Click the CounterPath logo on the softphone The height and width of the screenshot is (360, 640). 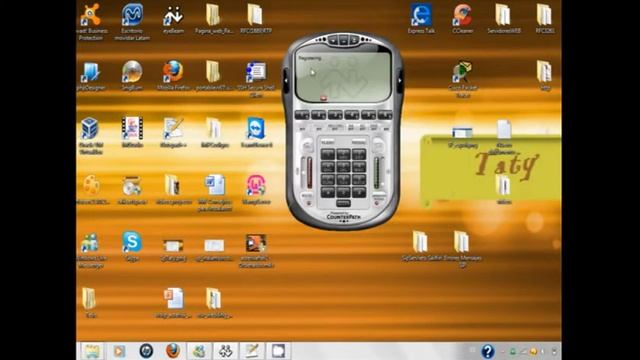[343, 216]
